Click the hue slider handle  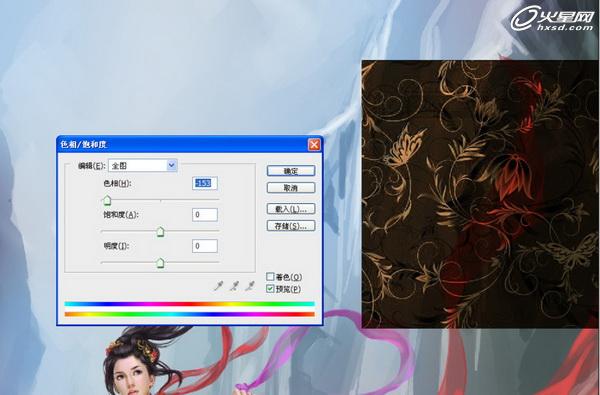tap(107, 200)
